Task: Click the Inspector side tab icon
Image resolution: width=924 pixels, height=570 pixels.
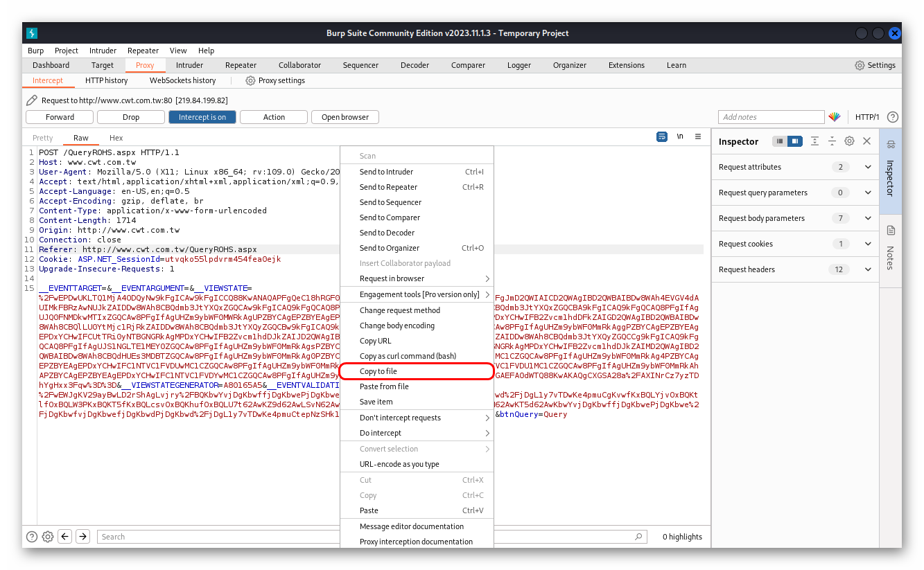Action: coord(891,145)
